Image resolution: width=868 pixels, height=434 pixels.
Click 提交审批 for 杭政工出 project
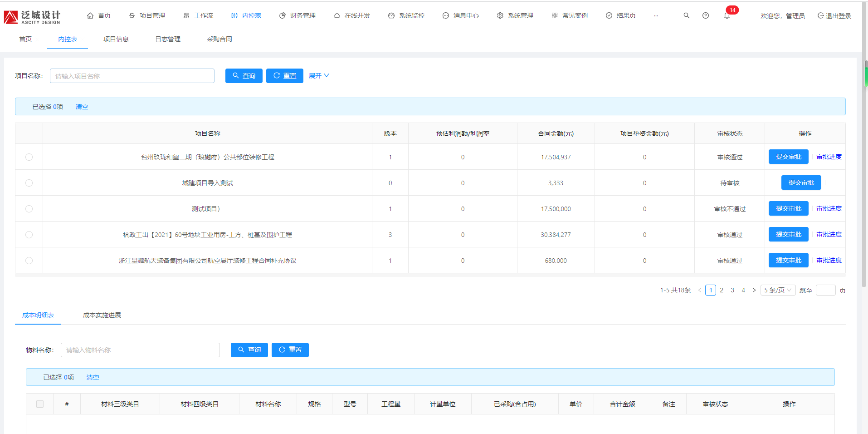coord(789,234)
